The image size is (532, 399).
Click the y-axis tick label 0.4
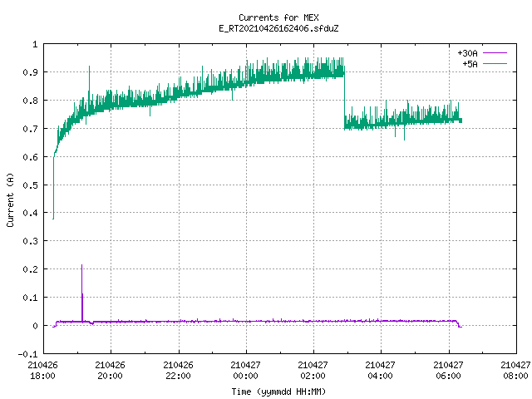pyautogui.click(x=30, y=213)
